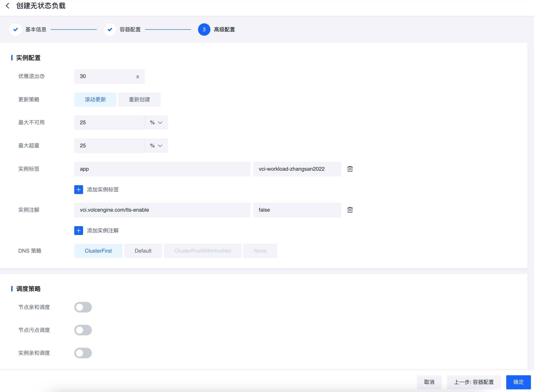Viewport: 534px width, 392px height.
Task: Click the help icon next to 优雅退出
Action: tap(42, 76)
